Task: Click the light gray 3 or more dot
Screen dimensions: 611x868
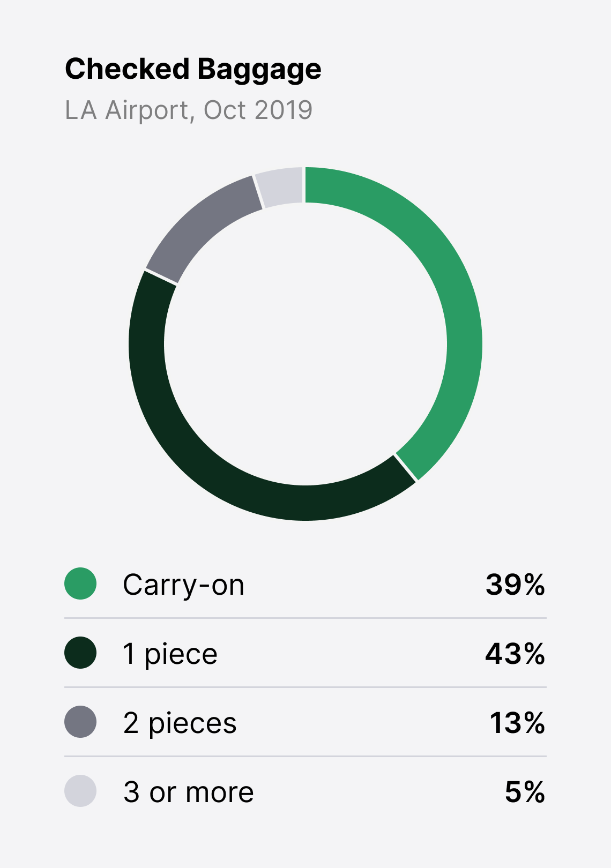Action: pyautogui.click(x=80, y=791)
